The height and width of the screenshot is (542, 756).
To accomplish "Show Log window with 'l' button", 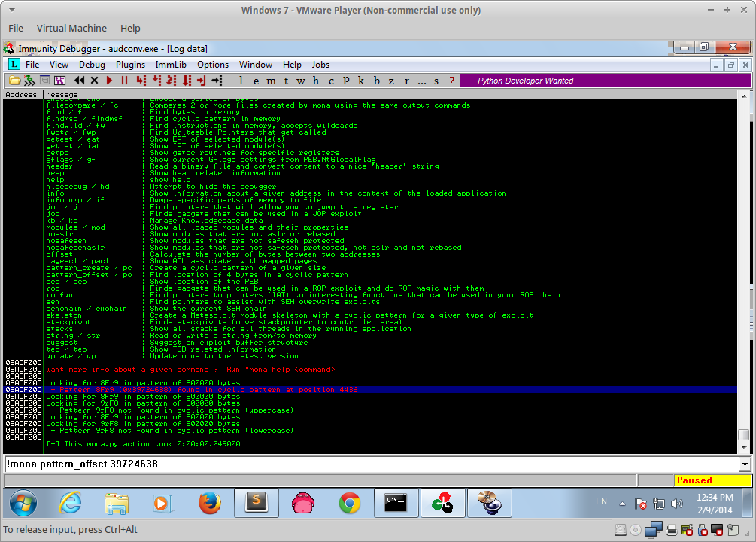I will coord(241,81).
